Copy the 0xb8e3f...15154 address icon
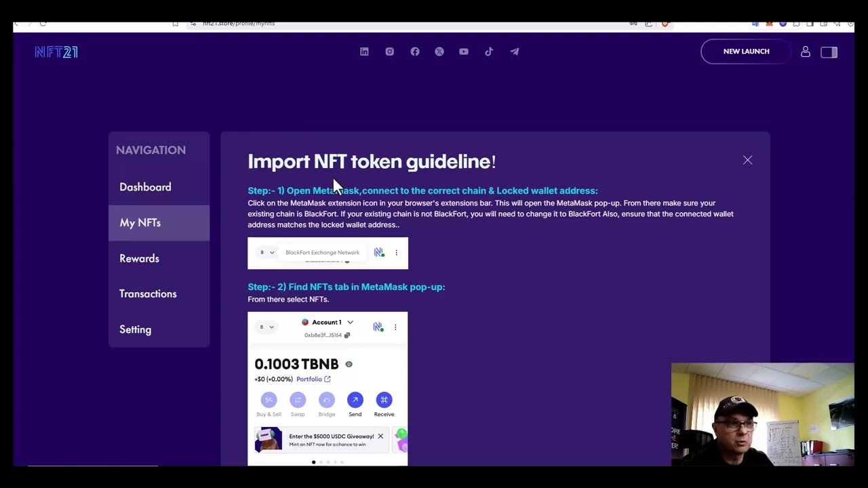Viewport: 868px width, 488px height. click(347, 335)
